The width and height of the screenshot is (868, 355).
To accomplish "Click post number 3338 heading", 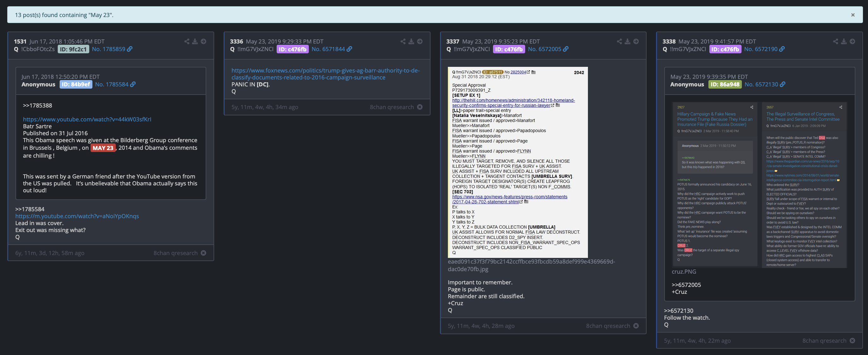I will click(x=669, y=41).
